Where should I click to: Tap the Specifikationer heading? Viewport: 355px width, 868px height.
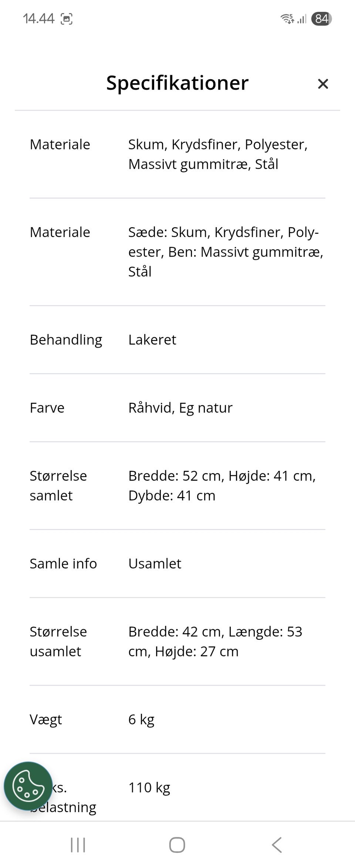[177, 83]
